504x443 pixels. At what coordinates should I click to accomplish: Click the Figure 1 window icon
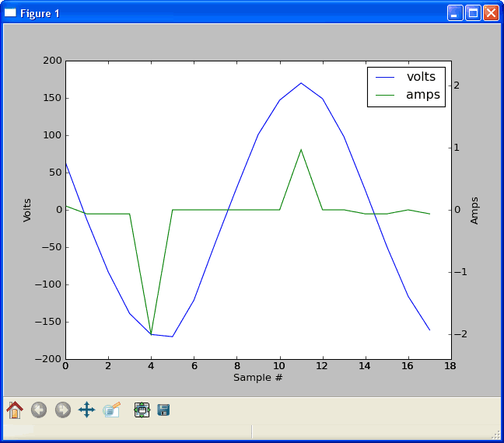10,12
